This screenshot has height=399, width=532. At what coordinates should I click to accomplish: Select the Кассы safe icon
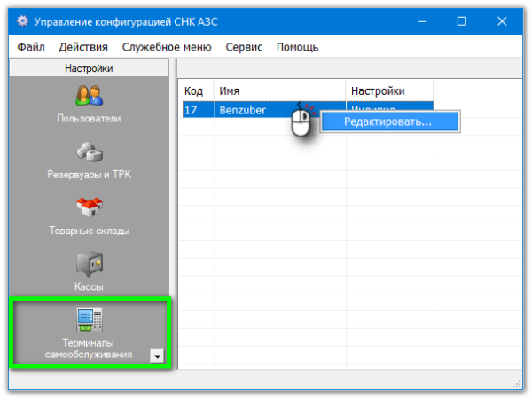89,264
